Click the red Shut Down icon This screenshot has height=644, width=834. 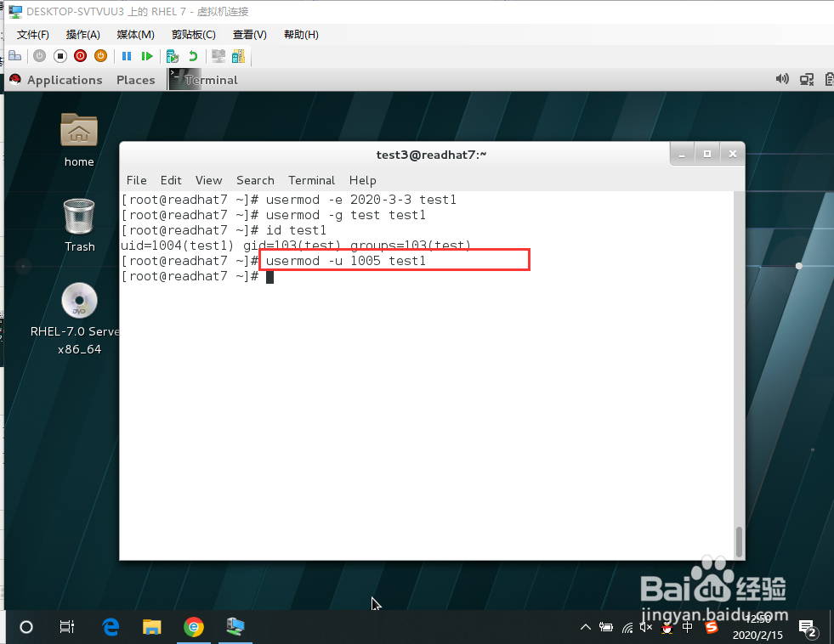tap(80, 56)
